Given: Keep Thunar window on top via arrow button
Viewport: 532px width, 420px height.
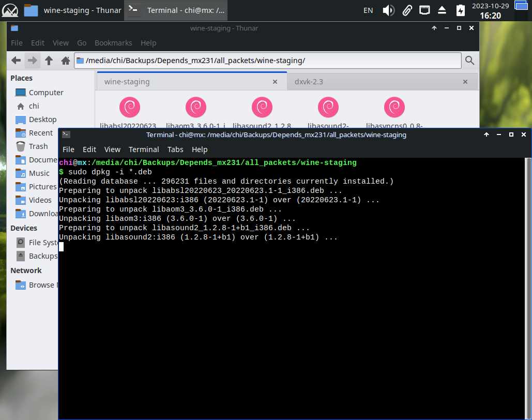Looking at the screenshot, I should coord(434,28).
